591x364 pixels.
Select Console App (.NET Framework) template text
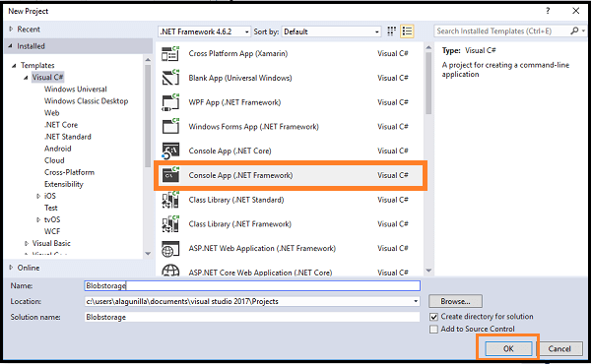point(240,175)
